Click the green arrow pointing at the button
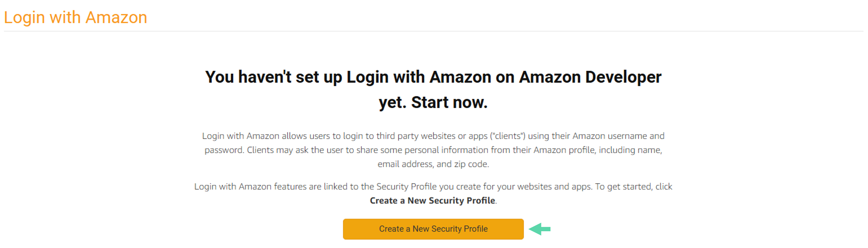This screenshot has height=248, width=868. click(539, 229)
